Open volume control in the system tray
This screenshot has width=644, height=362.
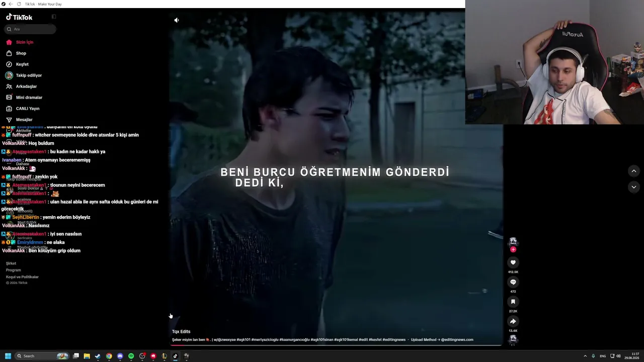point(618,356)
